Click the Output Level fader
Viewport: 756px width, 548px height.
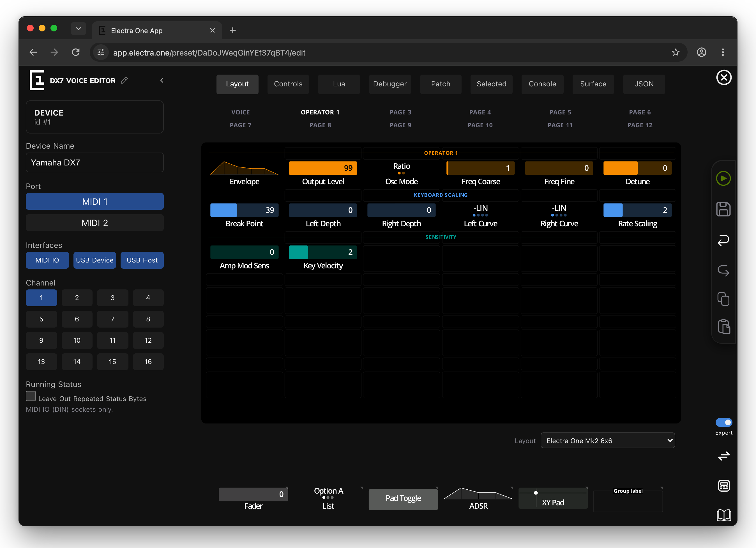[323, 168]
